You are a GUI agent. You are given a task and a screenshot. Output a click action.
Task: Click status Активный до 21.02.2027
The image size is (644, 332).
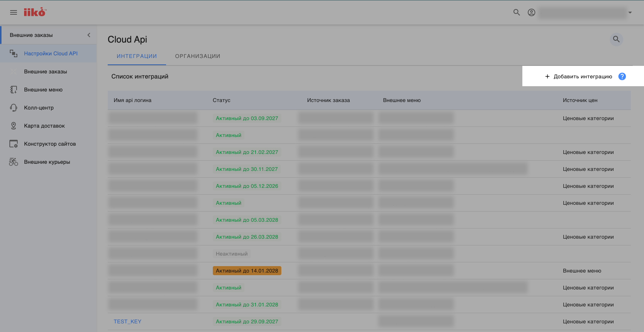(x=247, y=152)
